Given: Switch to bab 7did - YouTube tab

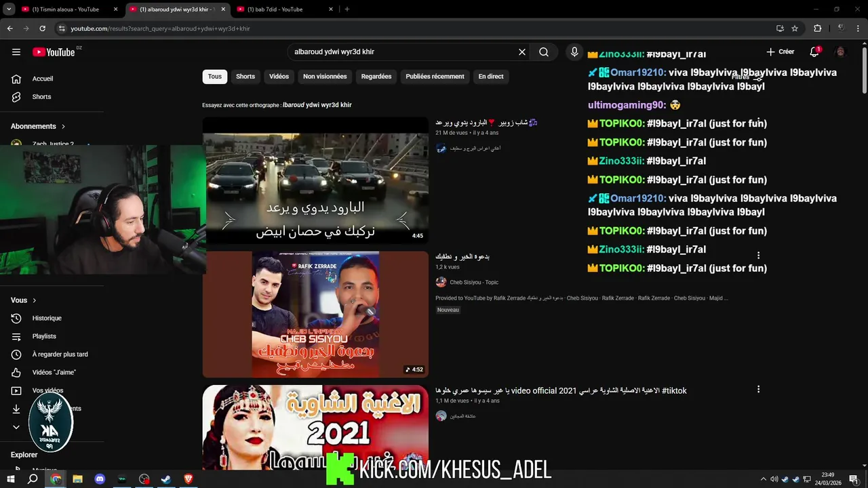Looking at the screenshot, I should tap(275, 9).
